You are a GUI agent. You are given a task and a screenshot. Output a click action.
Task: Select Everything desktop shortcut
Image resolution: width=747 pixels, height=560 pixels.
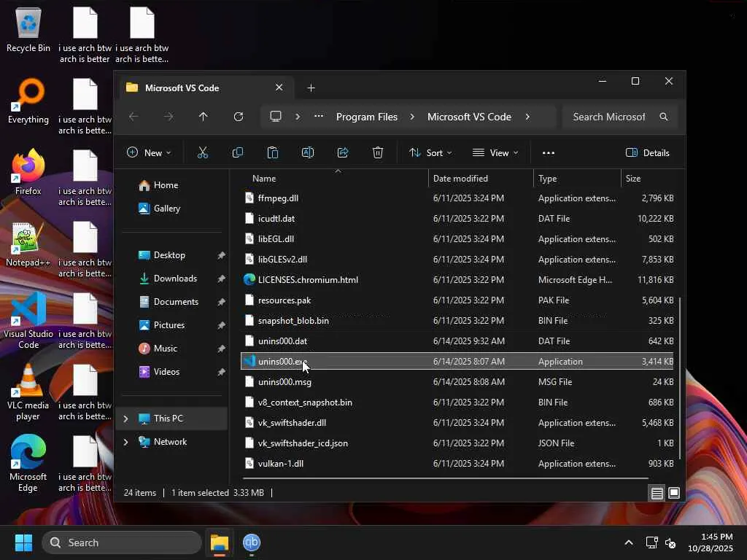click(28, 101)
